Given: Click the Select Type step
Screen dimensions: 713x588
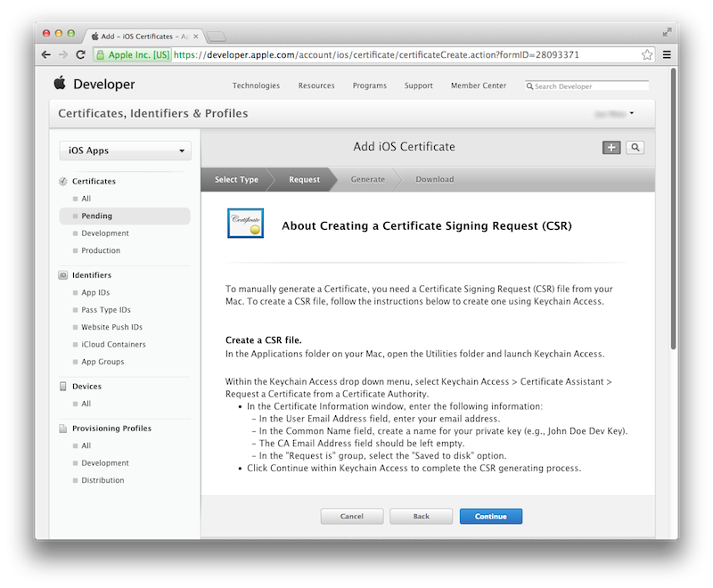Looking at the screenshot, I should pyautogui.click(x=236, y=179).
